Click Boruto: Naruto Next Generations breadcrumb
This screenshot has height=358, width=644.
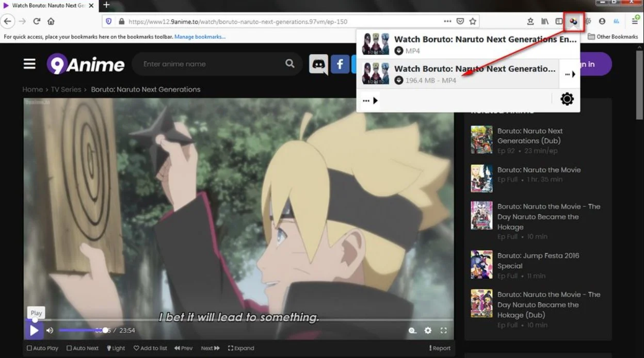(x=146, y=89)
